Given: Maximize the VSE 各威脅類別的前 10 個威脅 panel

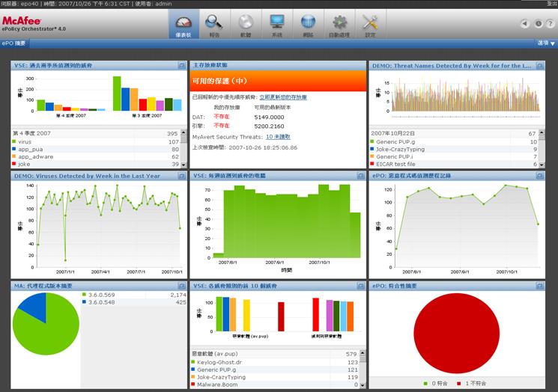Looking at the screenshot, I should click(361, 286).
